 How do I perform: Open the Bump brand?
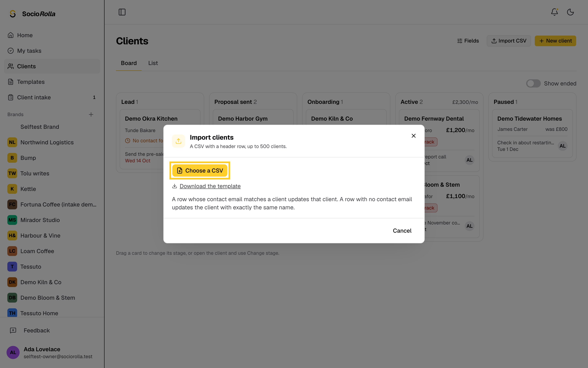pyautogui.click(x=52, y=158)
